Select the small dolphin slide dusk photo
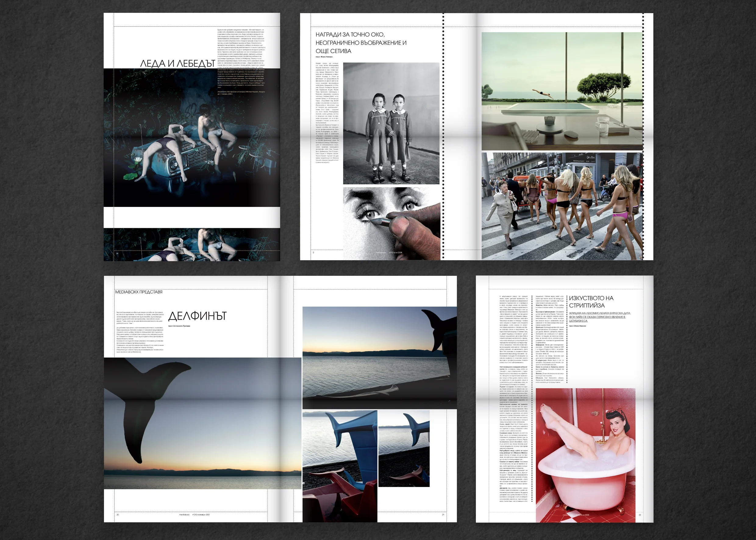This screenshot has height=540, width=756. point(404,449)
